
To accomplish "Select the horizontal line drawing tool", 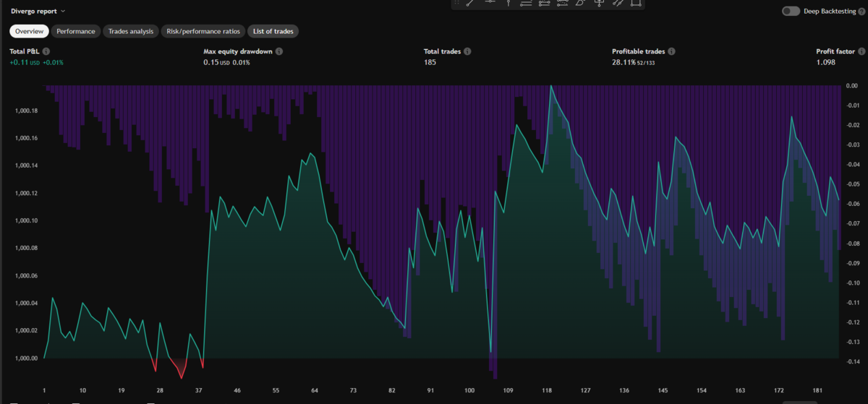I will [x=490, y=3].
